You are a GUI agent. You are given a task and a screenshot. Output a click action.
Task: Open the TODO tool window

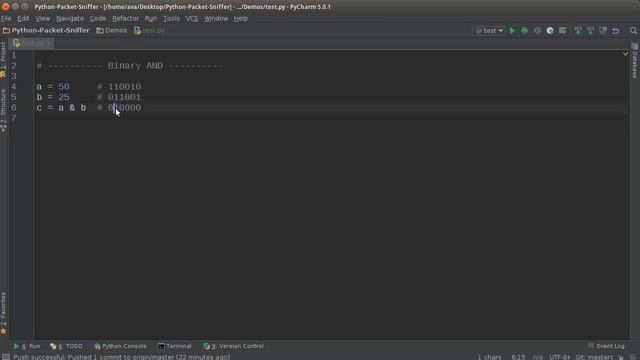click(66, 346)
